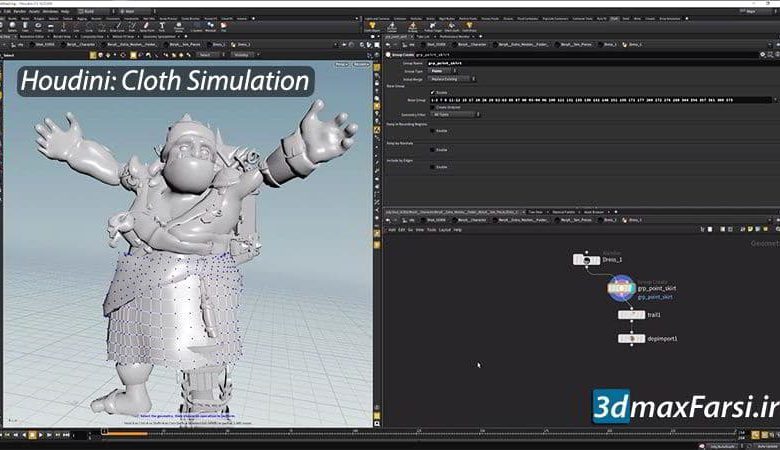
Task: Open the Render menu
Action: click(x=20, y=11)
